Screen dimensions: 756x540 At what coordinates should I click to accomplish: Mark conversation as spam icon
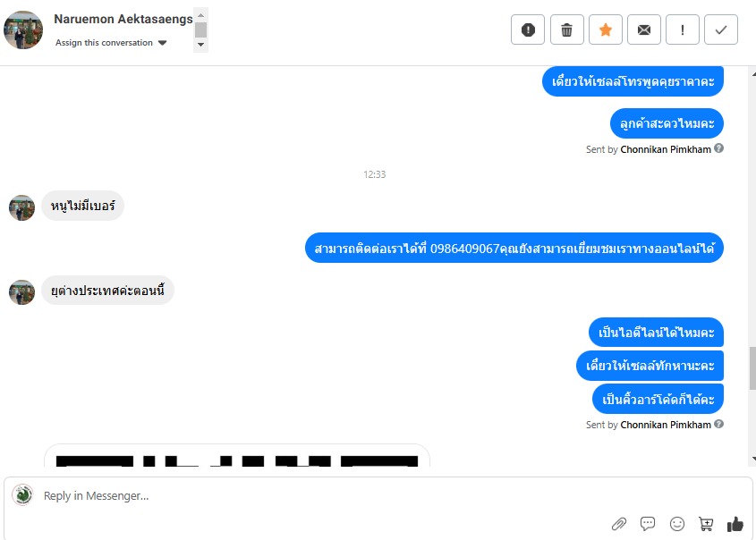pos(528,30)
